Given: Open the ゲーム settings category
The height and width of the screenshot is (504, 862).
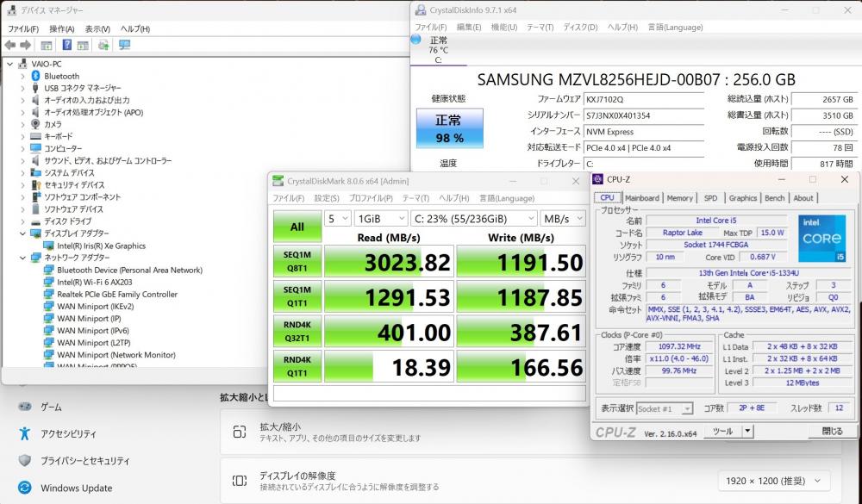Looking at the screenshot, I should [51, 408].
